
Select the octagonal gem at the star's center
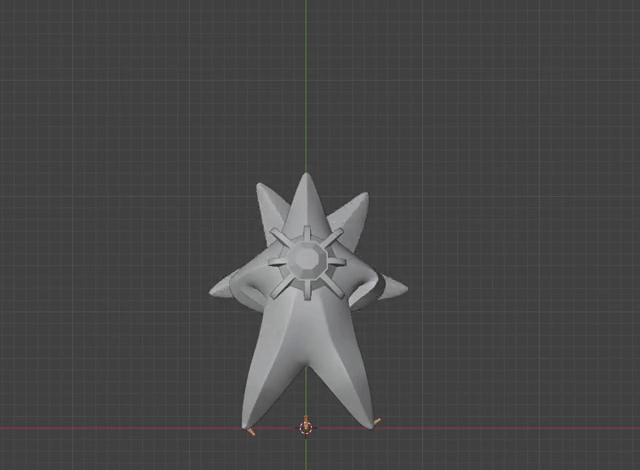(307, 260)
